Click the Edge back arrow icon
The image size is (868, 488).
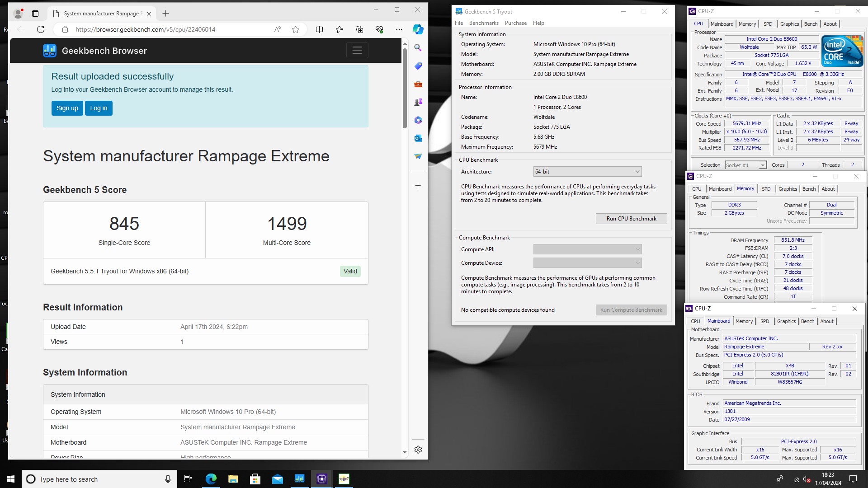pyautogui.click(x=21, y=29)
